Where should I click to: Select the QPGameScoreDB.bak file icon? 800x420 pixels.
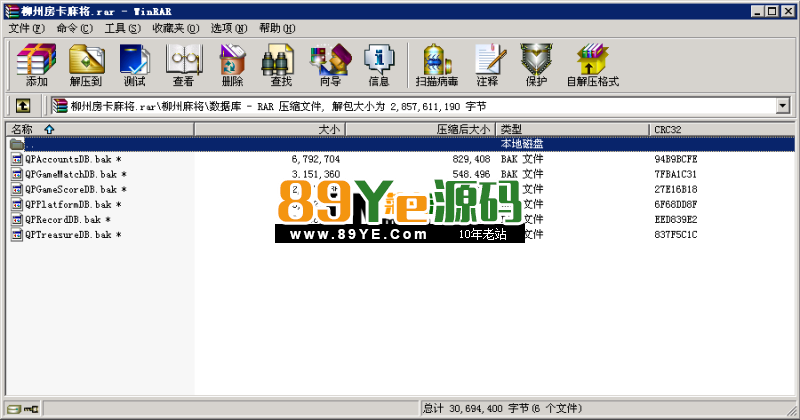point(17,189)
